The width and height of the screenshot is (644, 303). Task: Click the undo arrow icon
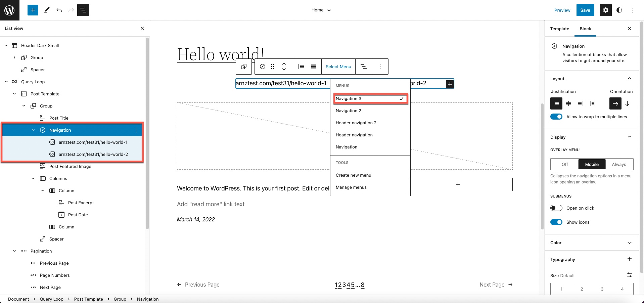click(59, 10)
